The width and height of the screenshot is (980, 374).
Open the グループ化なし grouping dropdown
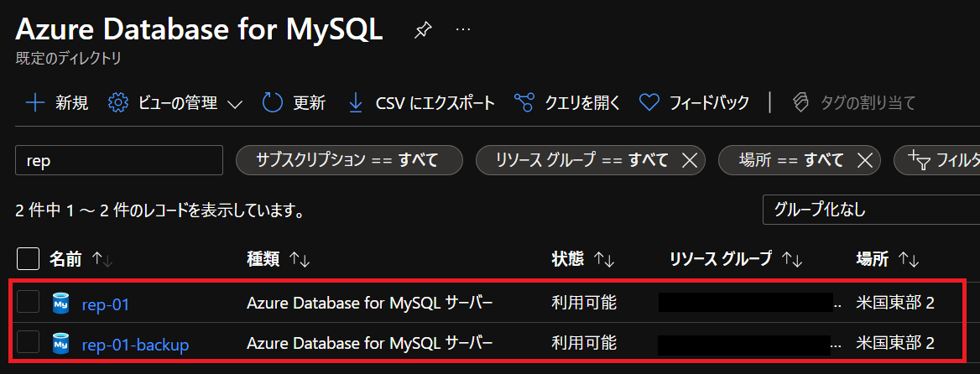coord(871,210)
